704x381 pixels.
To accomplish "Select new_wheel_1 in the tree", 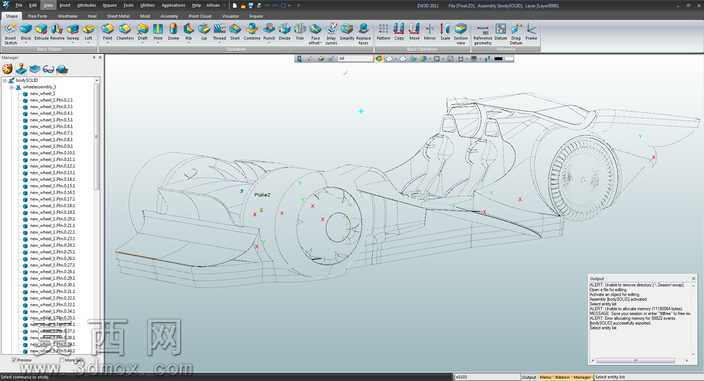I will (x=42, y=94).
